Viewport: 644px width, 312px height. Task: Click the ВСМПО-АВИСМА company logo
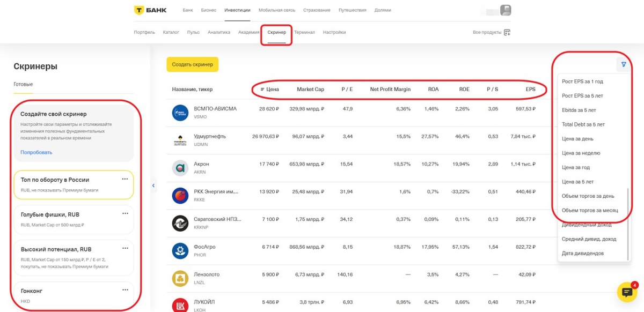point(180,113)
